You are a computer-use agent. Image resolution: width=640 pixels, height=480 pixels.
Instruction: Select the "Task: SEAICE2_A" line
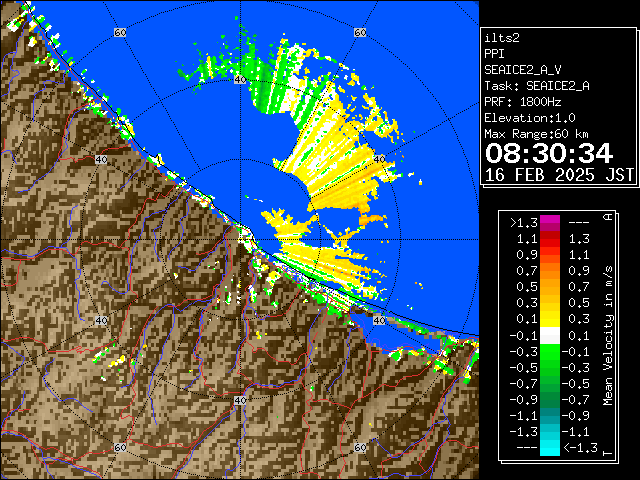[x=537, y=86]
